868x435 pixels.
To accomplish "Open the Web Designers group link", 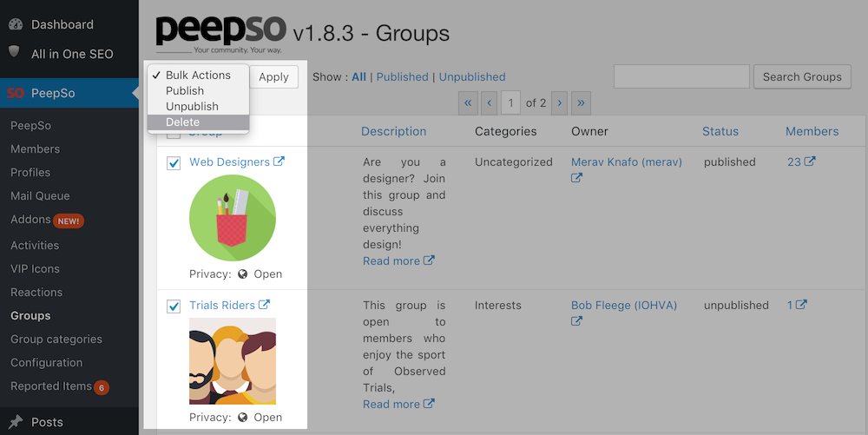I will [x=229, y=161].
